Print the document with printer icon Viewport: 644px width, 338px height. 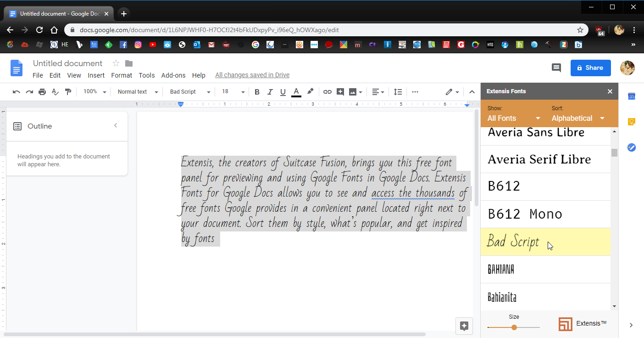[x=42, y=92]
